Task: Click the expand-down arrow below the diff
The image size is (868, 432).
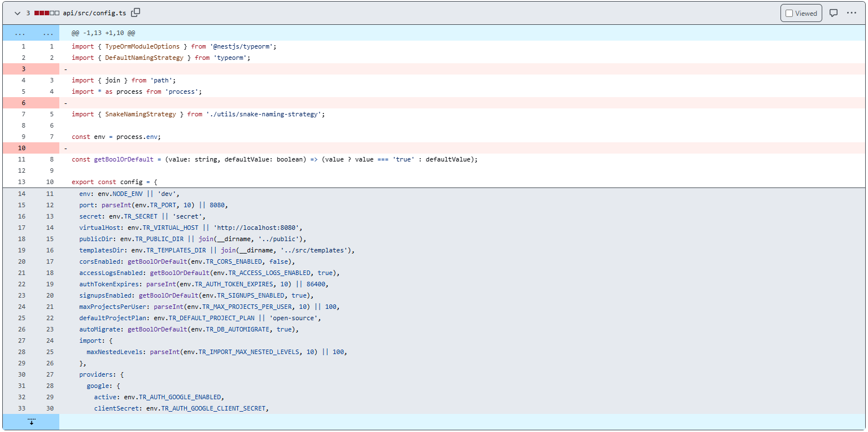Action: point(31,422)
